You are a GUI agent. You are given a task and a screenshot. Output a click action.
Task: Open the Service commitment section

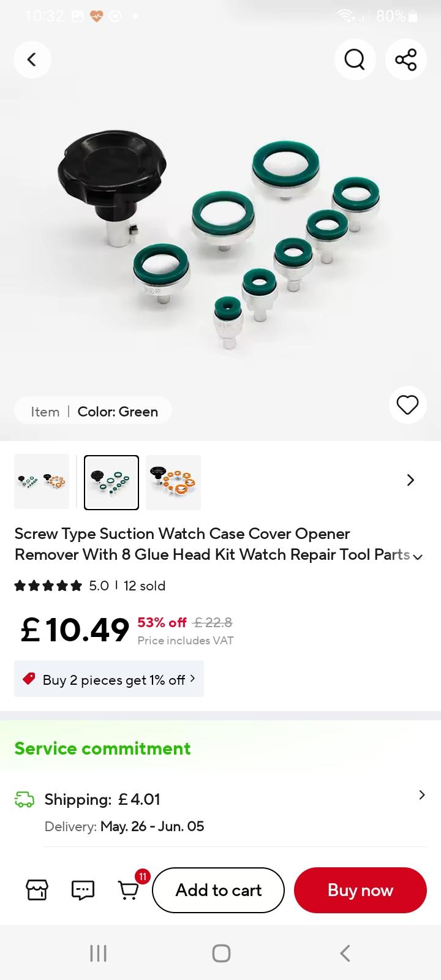[x=102, y=748]
